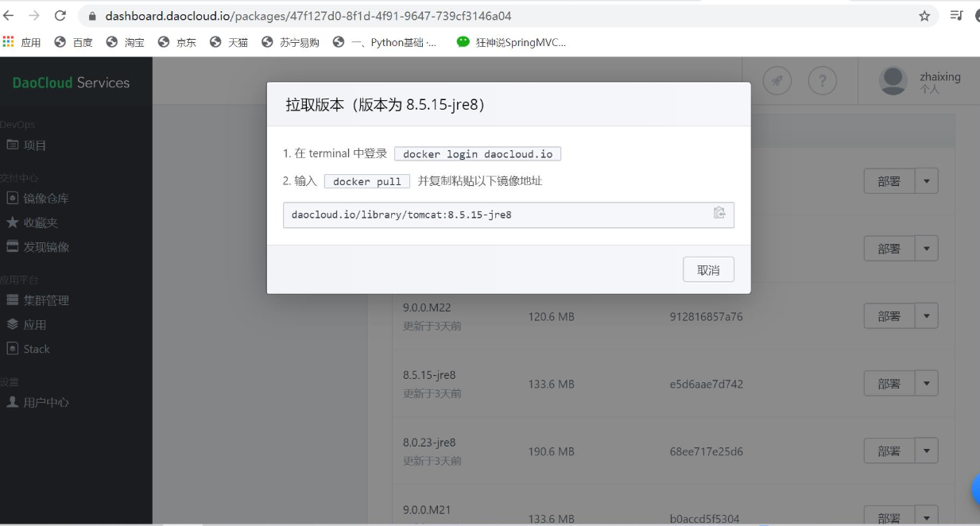The image size is (980, 526).
Task: Expand dropdown beside 部署 for 9.0.0.M21
Action: point(927,517)
